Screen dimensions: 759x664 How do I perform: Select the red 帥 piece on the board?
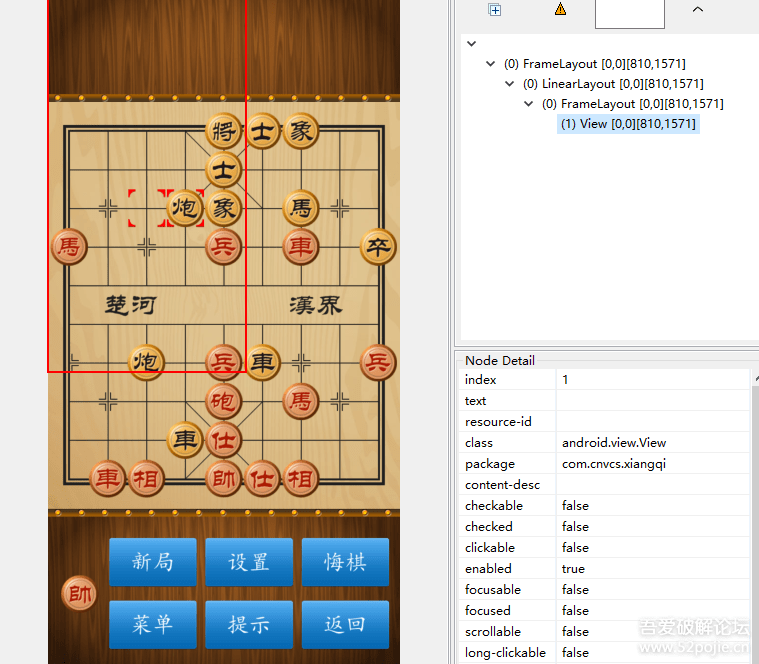224,479
